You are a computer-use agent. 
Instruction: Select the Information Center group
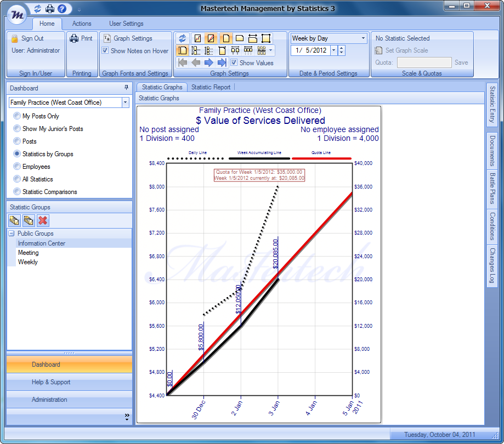point(73,243)
